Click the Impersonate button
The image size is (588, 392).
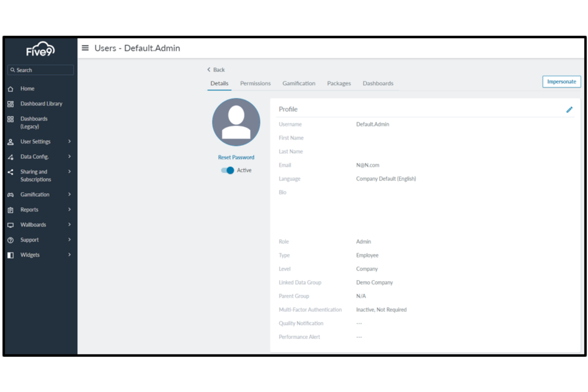(561, 81)
